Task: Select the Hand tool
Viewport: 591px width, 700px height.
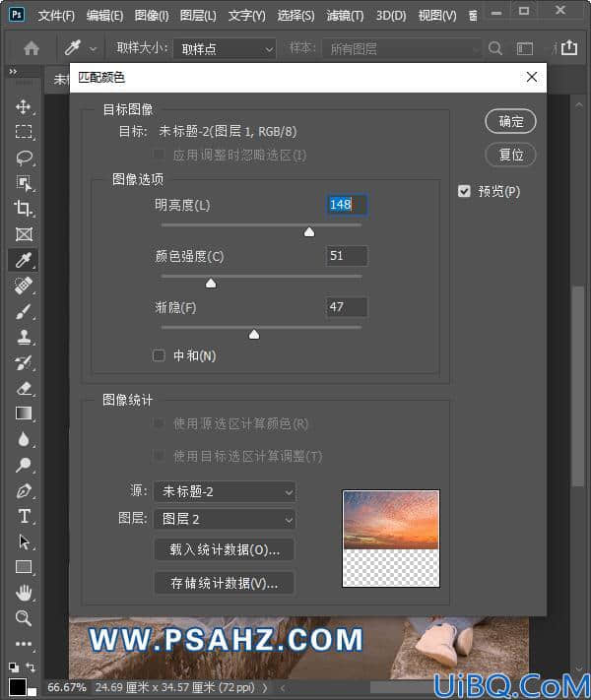Action: [24, 593]
